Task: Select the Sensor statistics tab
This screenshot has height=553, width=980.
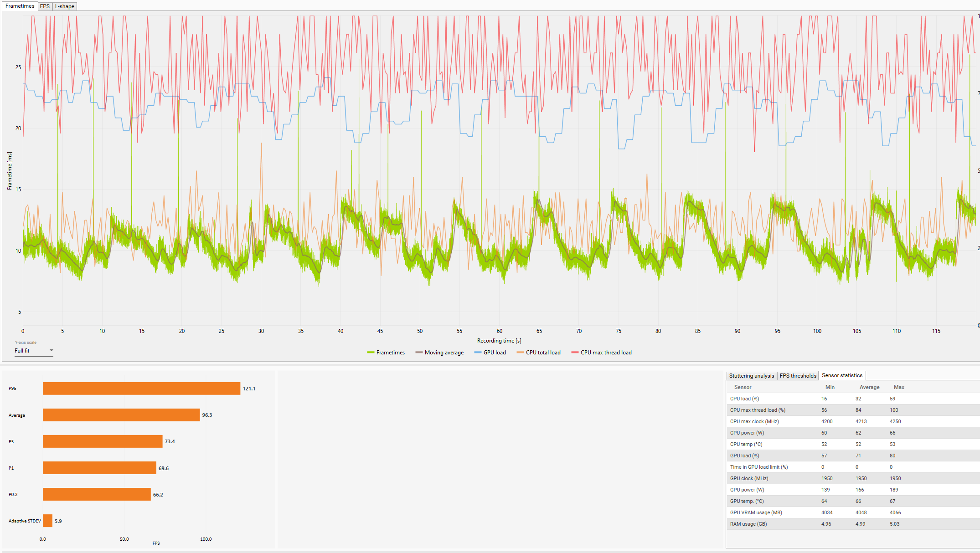Action: tap(842, 375)
